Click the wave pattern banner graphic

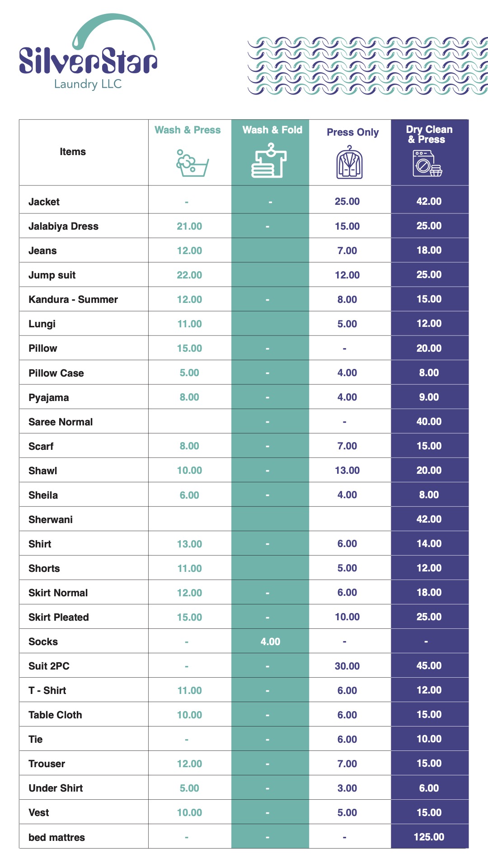(x=367, y=66)
